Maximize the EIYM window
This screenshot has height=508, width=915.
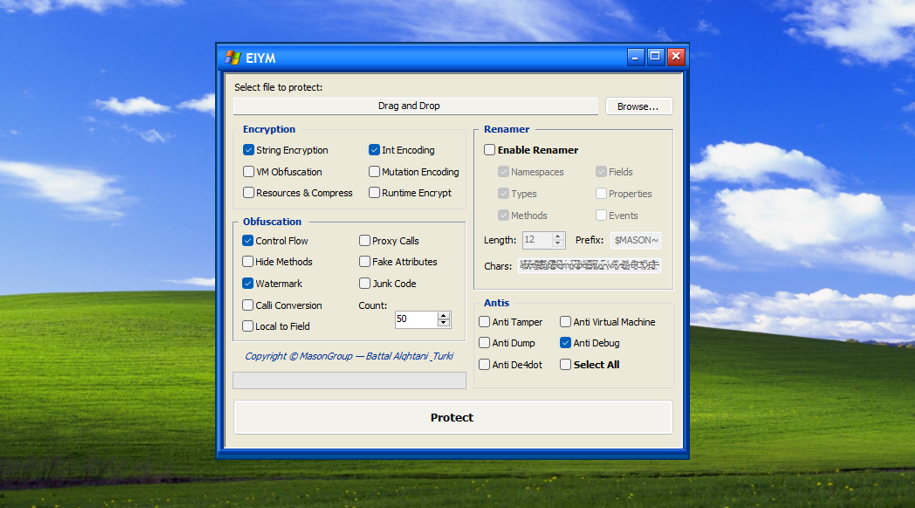click(655, 57)
